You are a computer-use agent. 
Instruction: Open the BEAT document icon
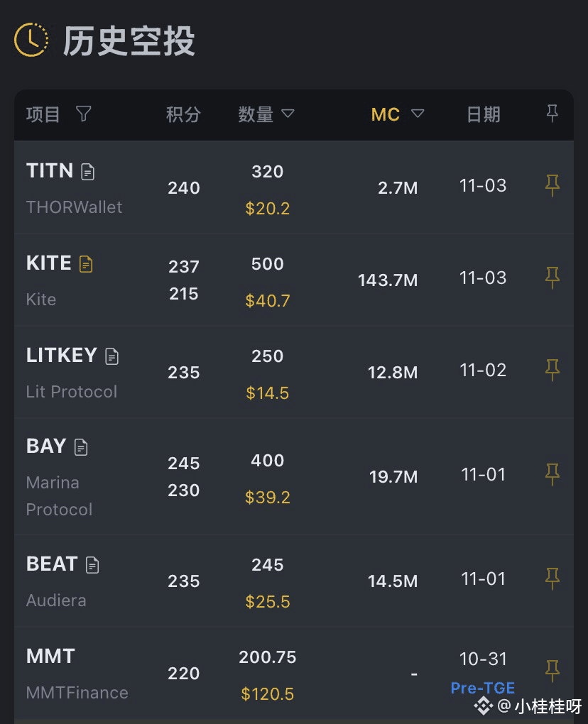point(92,565)
